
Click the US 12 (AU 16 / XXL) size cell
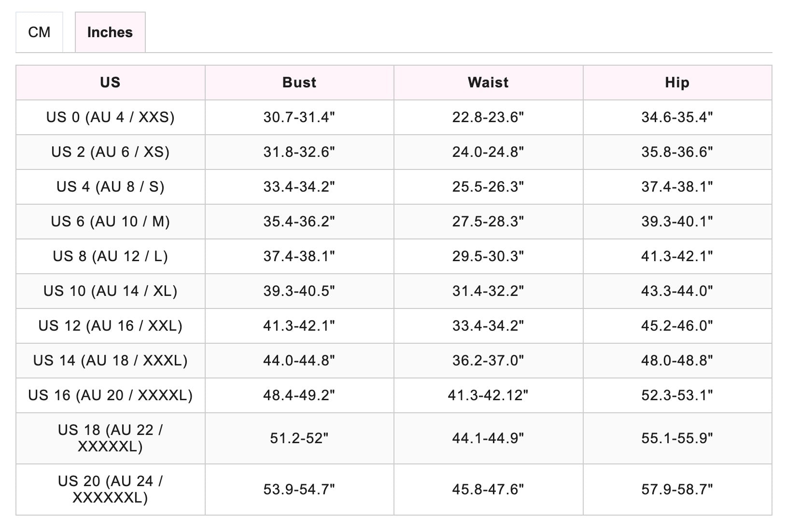click(x=110, y=326)
